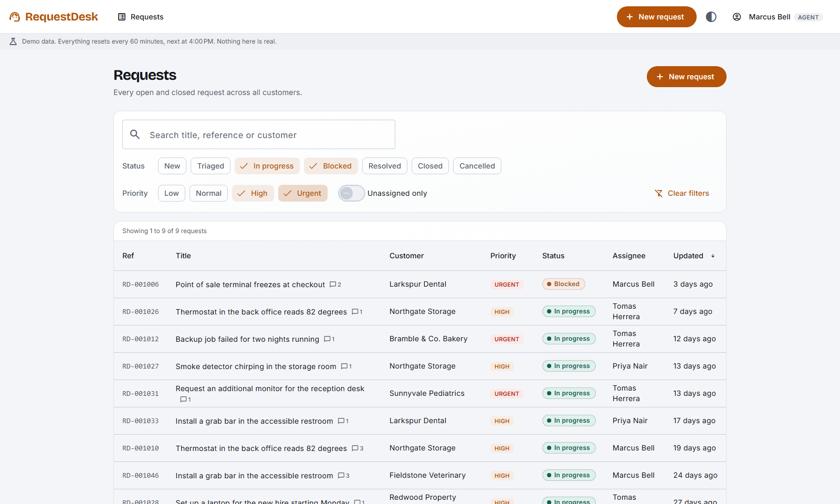Click the RequestDesk brand name link

(x=61, y=17)
